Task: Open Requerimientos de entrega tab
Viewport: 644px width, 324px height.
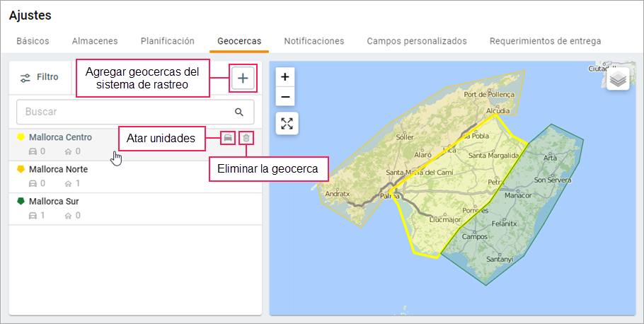Action: [x=545, y=41]
